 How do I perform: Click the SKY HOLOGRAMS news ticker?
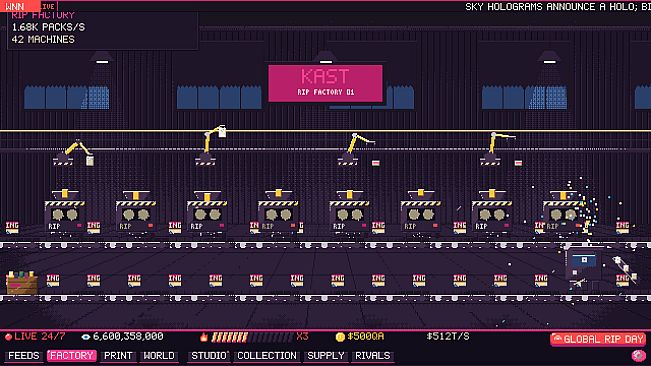pyautogui.click(x=558, y=7)
